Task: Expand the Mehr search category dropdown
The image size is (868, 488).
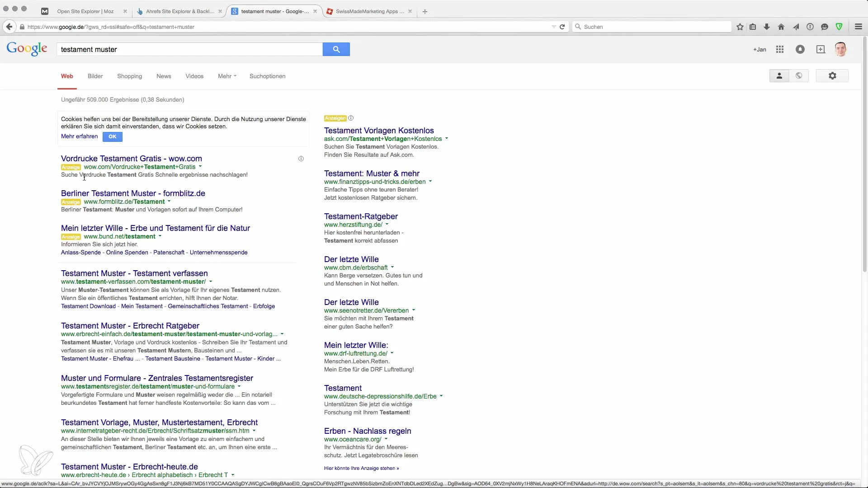Action: click(x=227, y=76)
